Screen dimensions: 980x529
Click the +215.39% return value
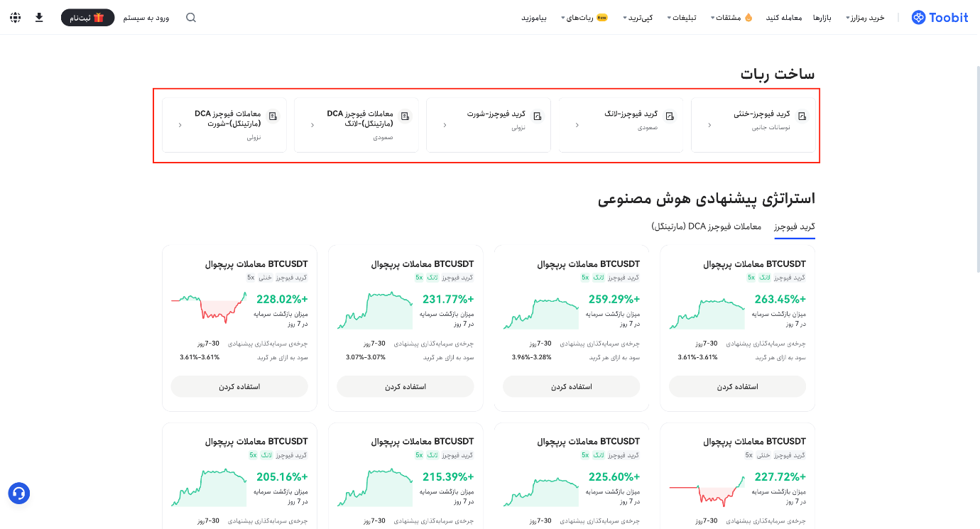pyautogui.click(x=448, y=476)
